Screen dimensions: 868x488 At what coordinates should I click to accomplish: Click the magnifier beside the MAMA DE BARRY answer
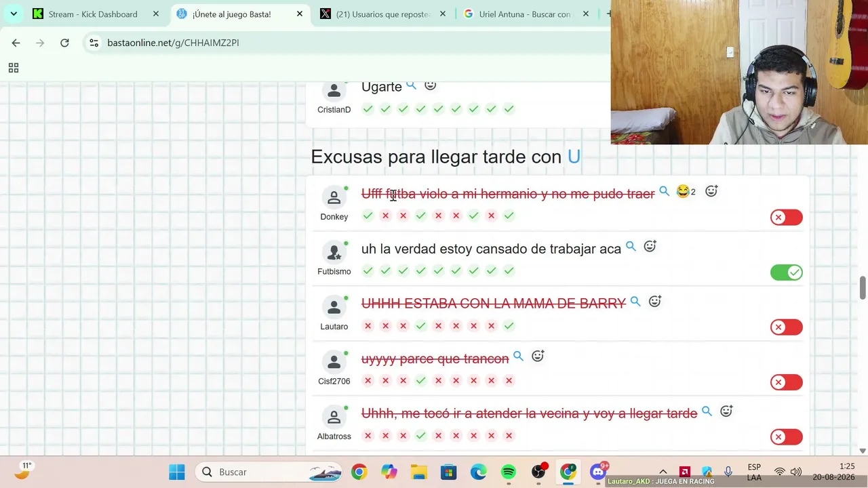[x=635, y=302]
